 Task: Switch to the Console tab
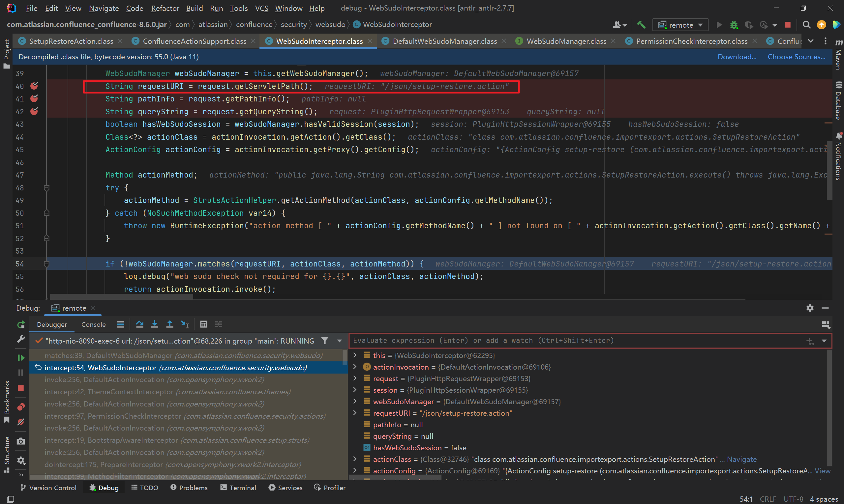point(94,324)
